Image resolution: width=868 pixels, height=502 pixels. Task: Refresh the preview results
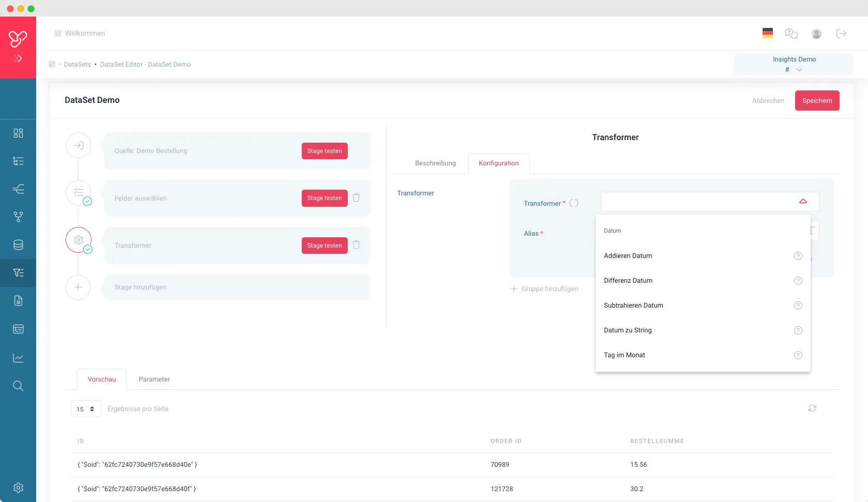(812, 408)
